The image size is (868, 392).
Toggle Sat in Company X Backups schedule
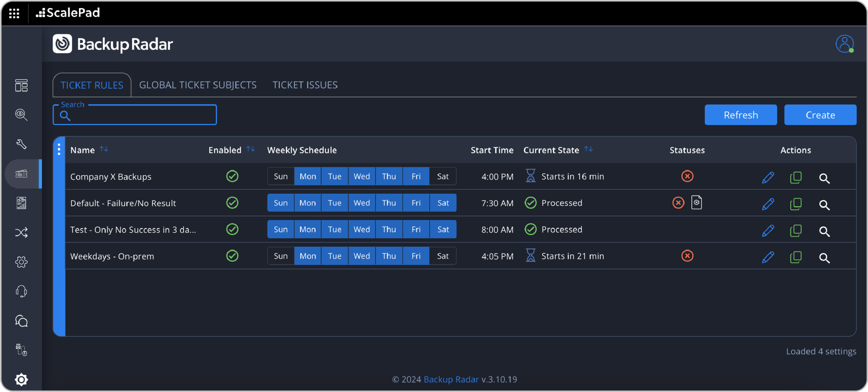442,176
